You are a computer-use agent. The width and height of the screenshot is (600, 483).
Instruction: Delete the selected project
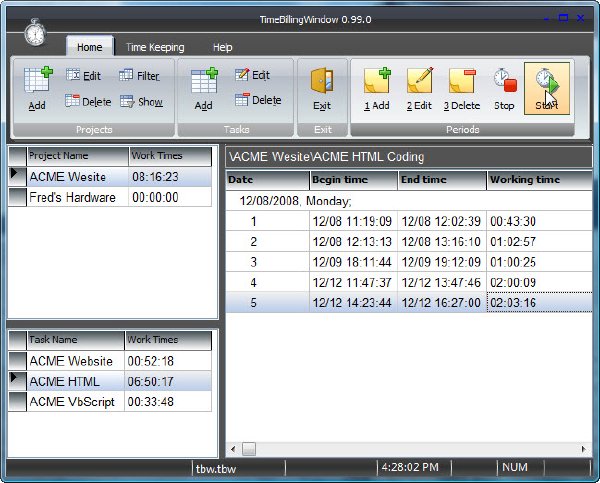[88, 101]
